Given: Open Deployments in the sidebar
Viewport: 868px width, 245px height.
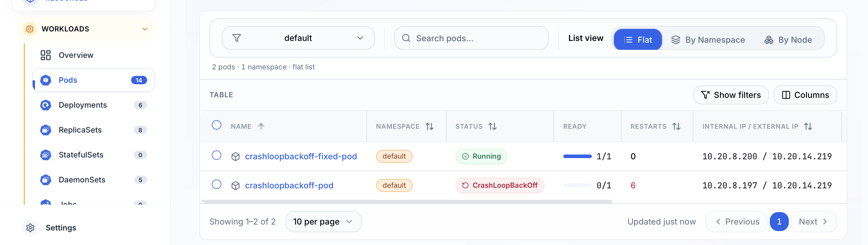Looking at the screenshot, I should click(x=93, y=105).
